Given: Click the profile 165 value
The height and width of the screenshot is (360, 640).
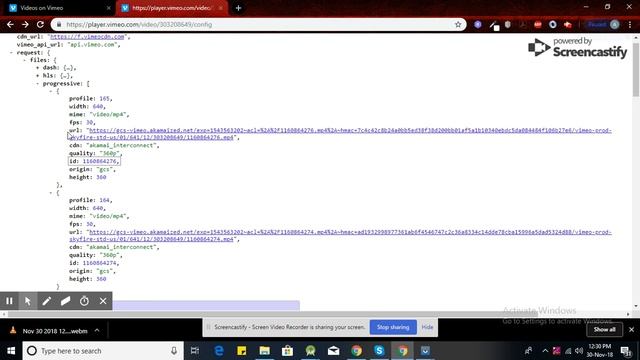Looking at the screenshot, I should pos(104,98).
